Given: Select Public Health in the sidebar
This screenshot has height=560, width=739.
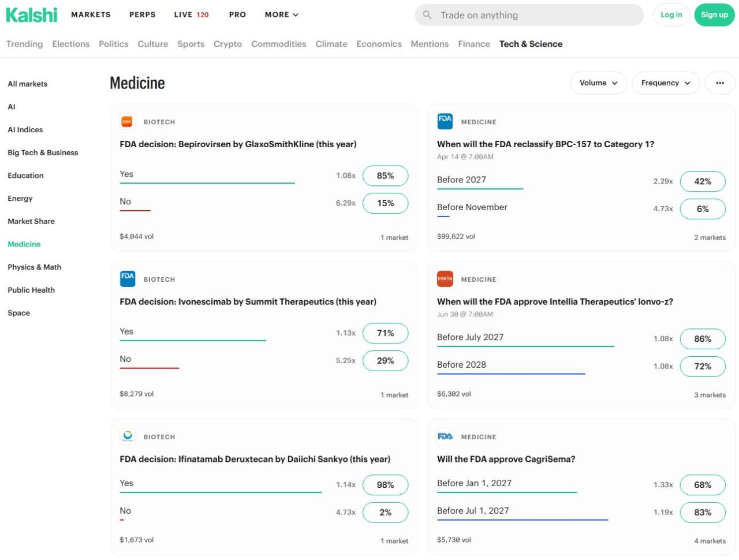Looking at the screenshot, I should (x=31, y=290).
